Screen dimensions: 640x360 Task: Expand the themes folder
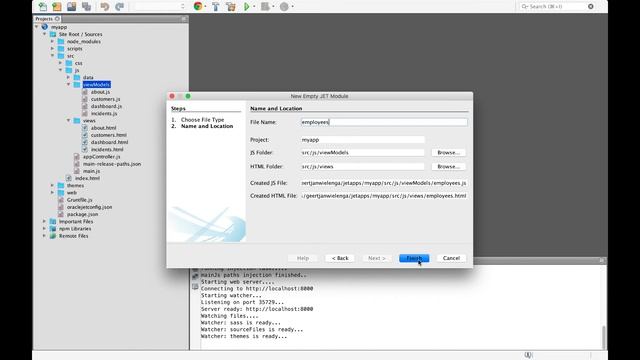[53, 185]
